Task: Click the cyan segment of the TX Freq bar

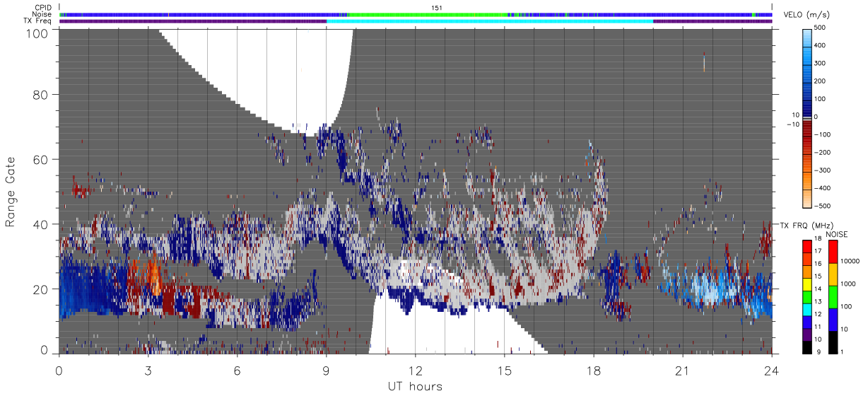Action: [x=490, y=21]
